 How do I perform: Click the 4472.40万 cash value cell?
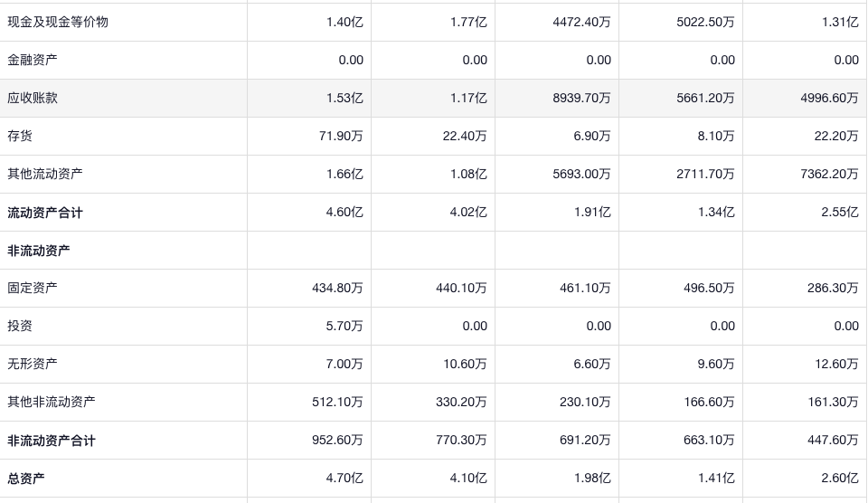[x=581, y=22]
